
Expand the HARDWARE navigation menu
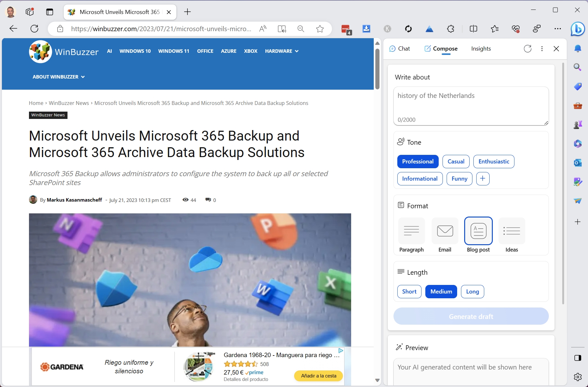(281, 51)
